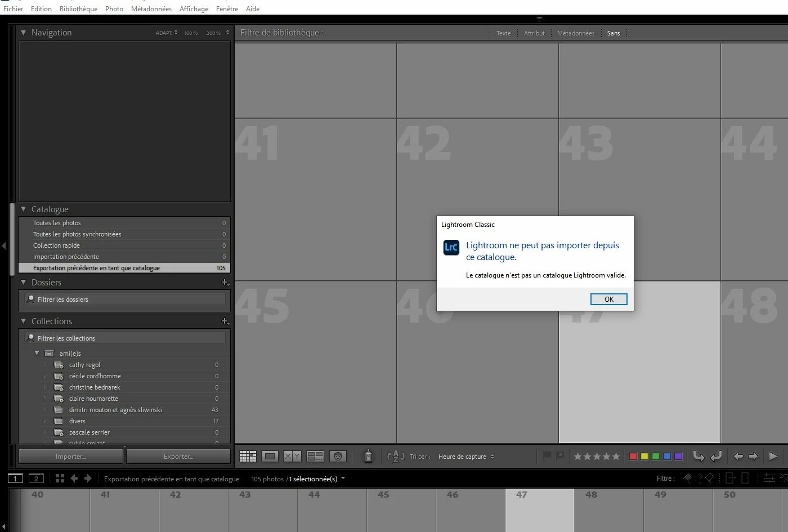This screenshot has width=788, height=532.
Task: Open the Tri par sort dropdown
Action: point(465,457)
